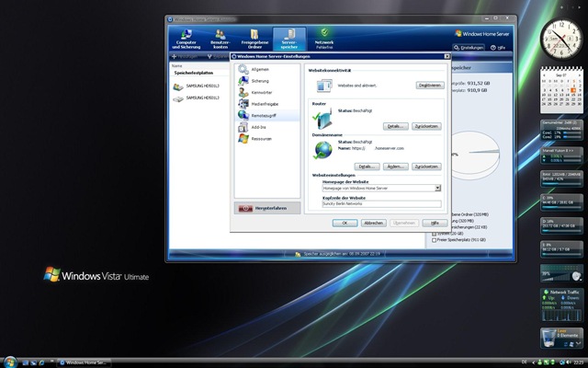Click Abbrechen button in settings dialog
Screen dimensions: 588x368
tap(374, 223)
